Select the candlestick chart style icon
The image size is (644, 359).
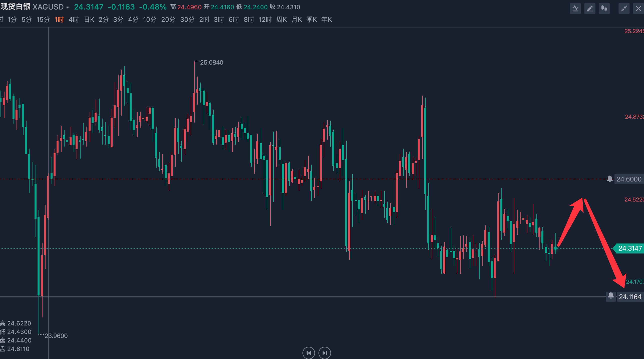(604, 8)
